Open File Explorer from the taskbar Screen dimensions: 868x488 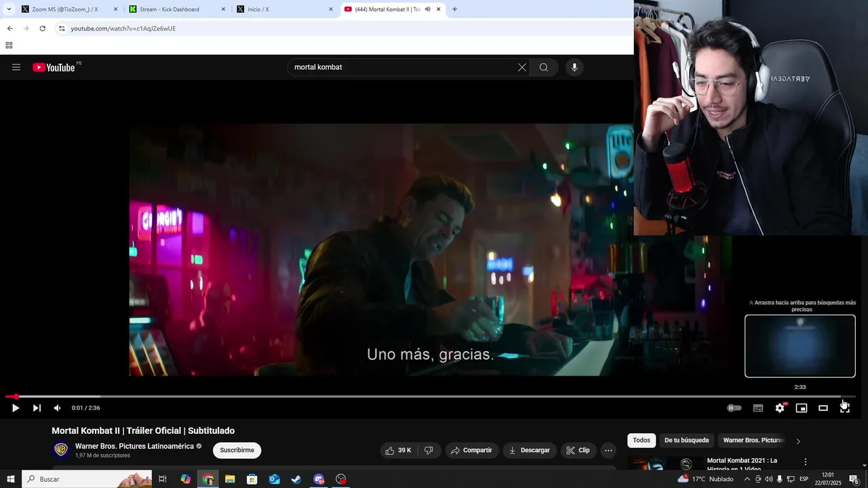(x=230, y=479)
